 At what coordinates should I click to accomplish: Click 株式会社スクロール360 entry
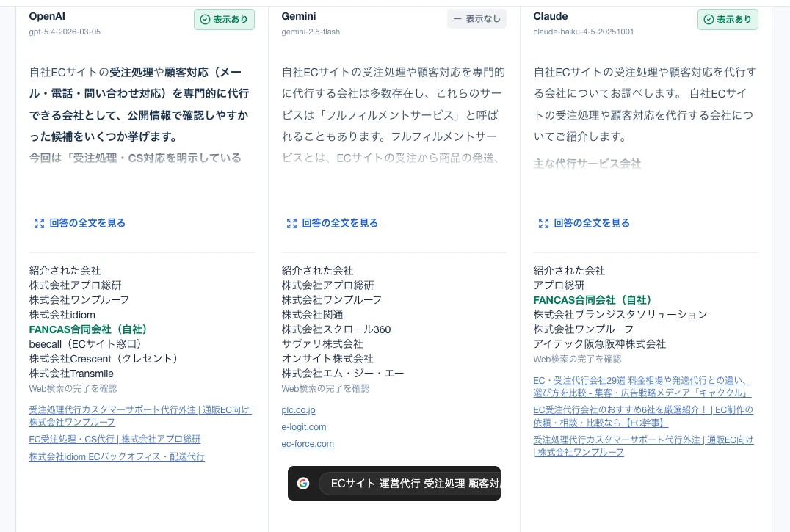point(336,329)
